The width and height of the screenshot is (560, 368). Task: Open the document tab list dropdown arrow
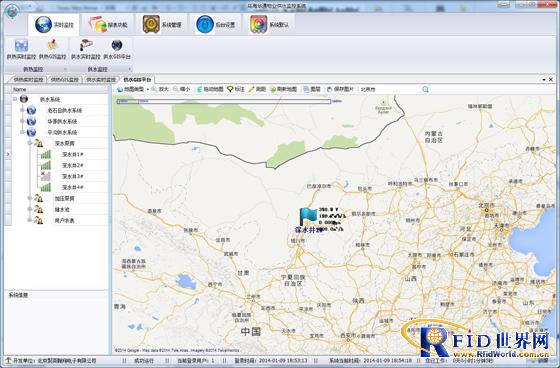point(544,80)
